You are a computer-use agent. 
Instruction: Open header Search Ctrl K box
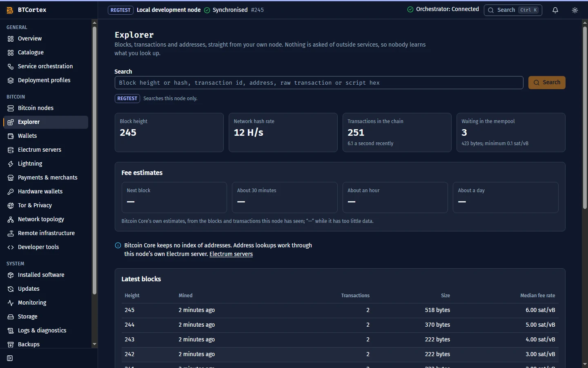tap(513, 10)
